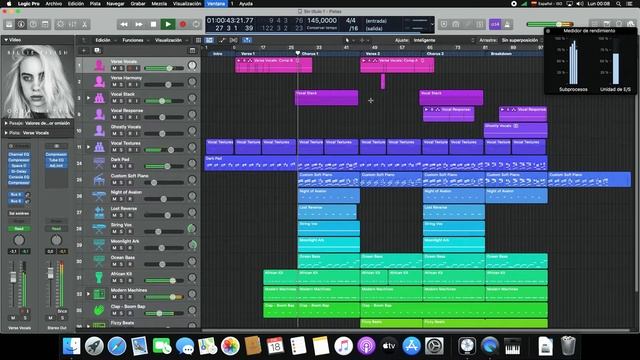Click the Vocal Stack track icon

point(99,98)
